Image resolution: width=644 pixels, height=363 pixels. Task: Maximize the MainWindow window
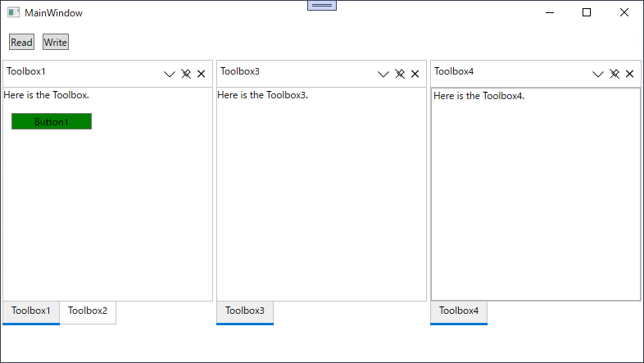point(587,12)
